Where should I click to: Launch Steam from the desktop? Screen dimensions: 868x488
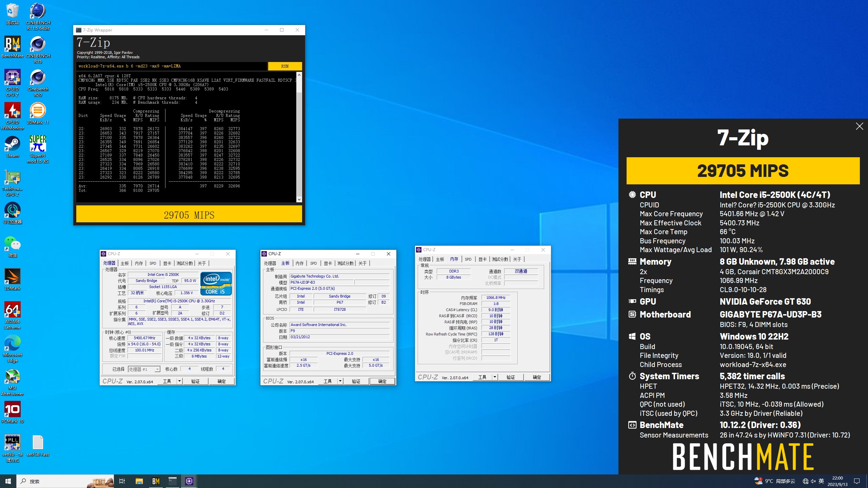tap(13, 147)
